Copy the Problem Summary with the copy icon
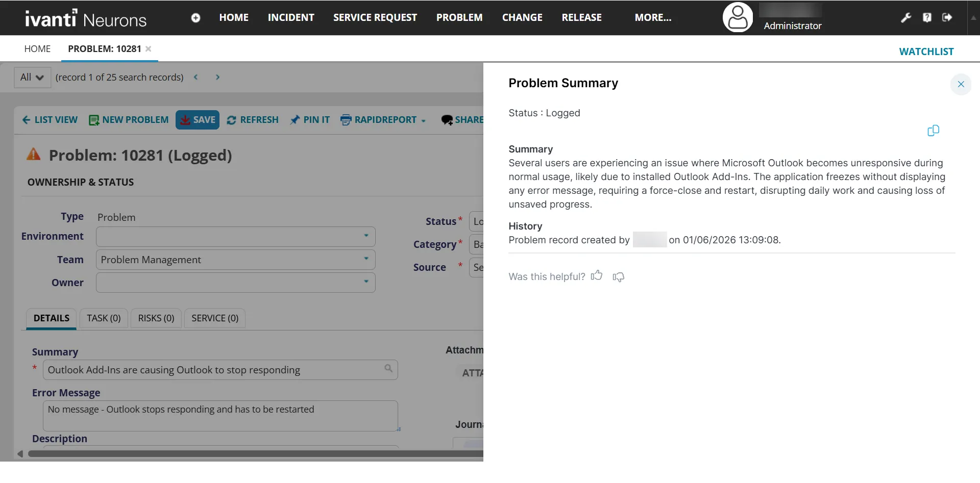The width and height of the screenshot is (980, 483). tap(933, 131)
